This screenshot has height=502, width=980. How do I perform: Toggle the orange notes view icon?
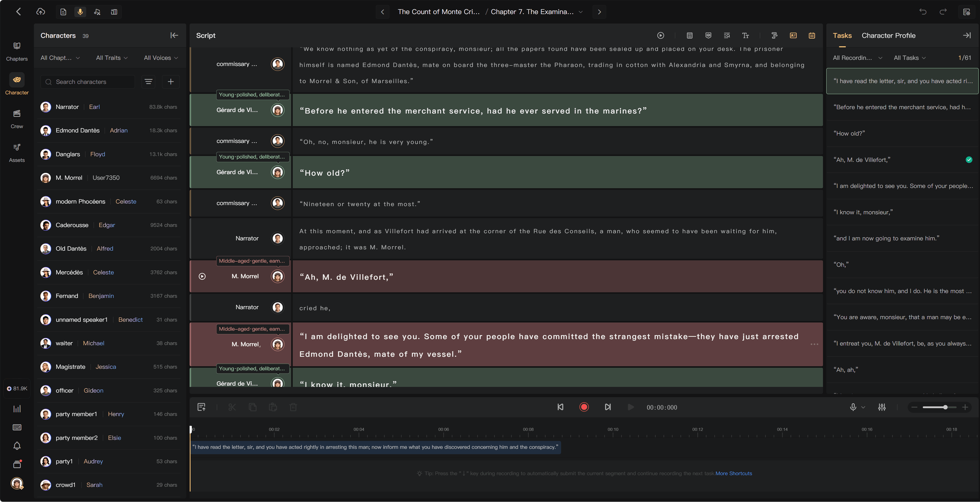pos(812,35)
